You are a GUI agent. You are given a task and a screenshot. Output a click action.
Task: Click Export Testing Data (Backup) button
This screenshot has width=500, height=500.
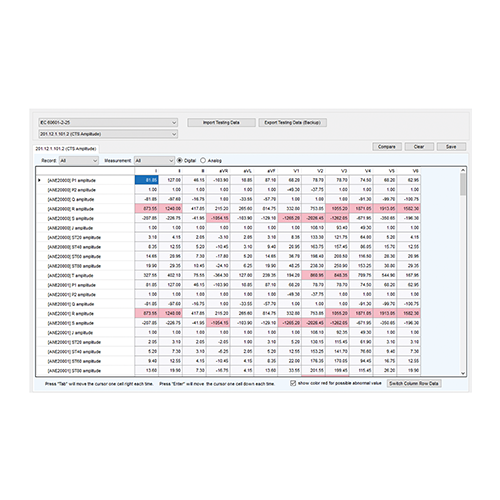pyautogui.click(x=293, y=123)
